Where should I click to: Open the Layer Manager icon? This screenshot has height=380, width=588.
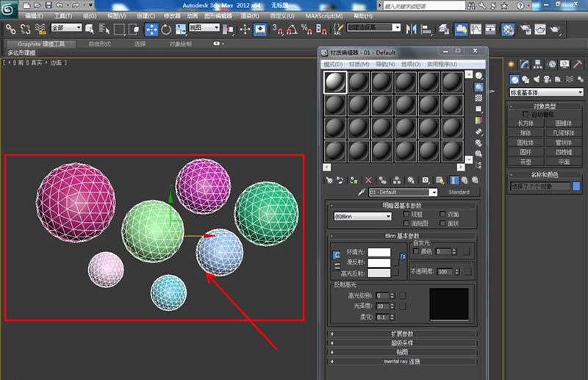pos(445,29)
